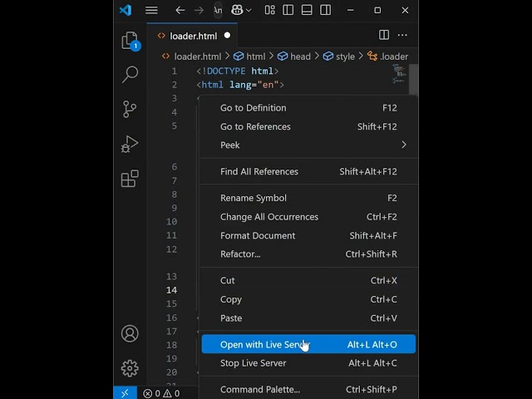532x399 pixels.
Task: Choose Open with Live Server
Action: pos(308,344)
